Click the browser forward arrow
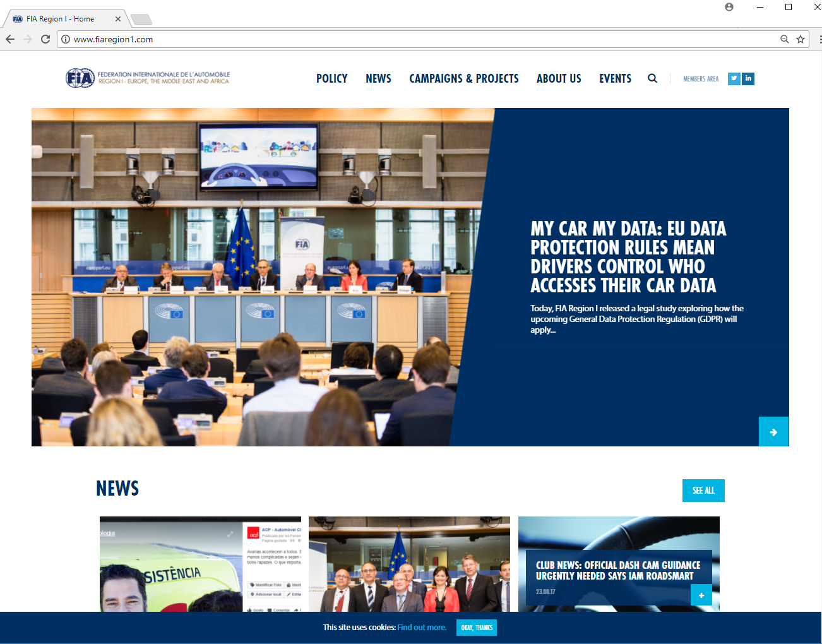 click(x=28, y=39)
